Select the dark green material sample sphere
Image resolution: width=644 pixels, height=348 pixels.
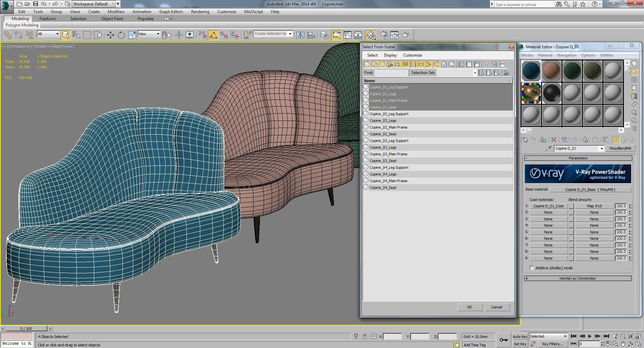coord(572,71)
